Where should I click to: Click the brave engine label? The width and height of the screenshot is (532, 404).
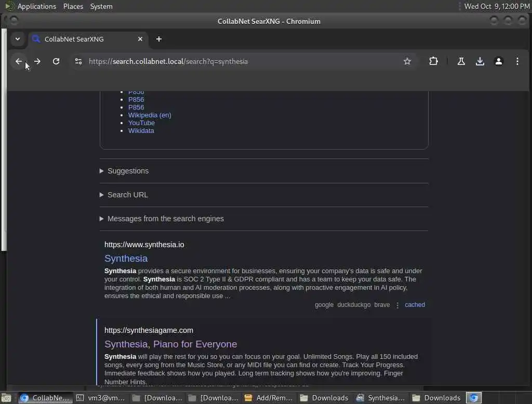coord(382,305)
